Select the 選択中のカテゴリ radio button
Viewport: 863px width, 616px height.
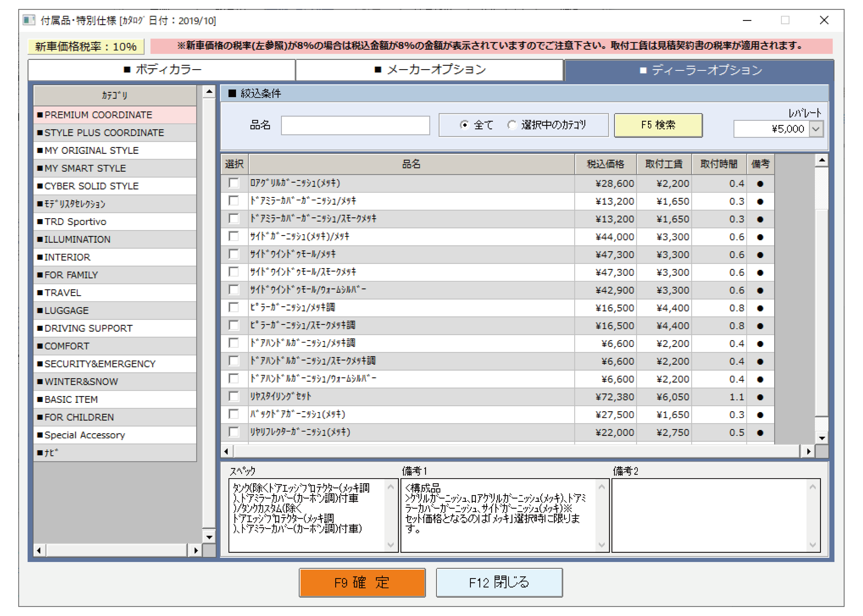coord(512,125)
